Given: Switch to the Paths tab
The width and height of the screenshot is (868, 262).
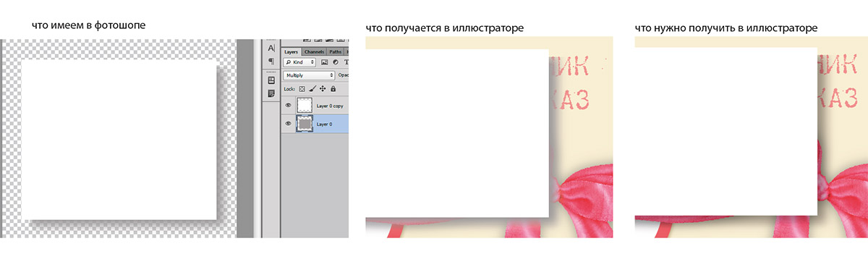Looking at the screenshot, I should [x=336, y=52].
